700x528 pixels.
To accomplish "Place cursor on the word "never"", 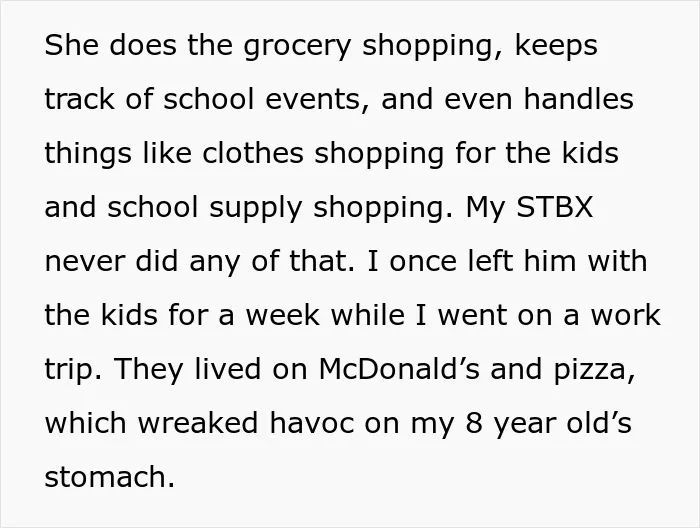I will [x=84, y=262].
